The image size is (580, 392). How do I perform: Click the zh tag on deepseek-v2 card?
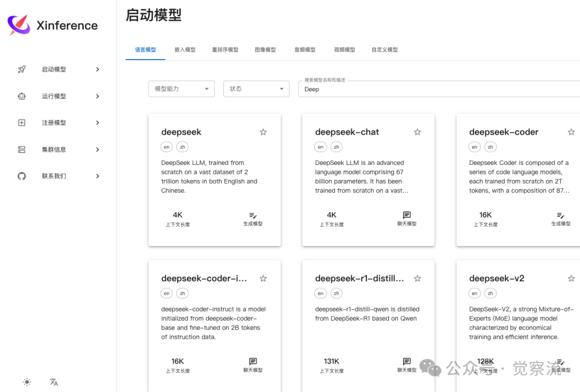pos(490,293)
